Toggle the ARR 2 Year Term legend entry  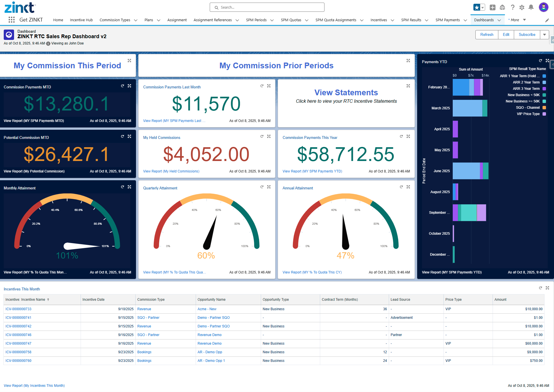(526, 82)
